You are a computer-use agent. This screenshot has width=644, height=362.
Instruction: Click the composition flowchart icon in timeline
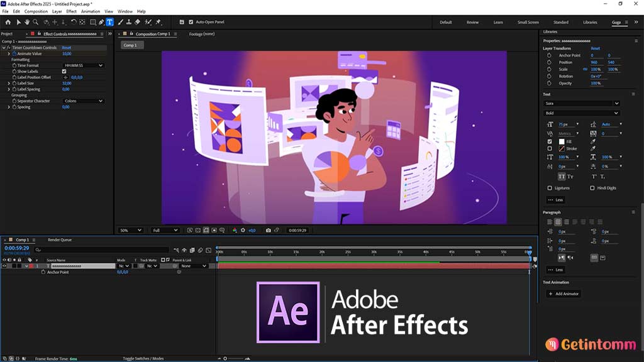pos(176,250)
